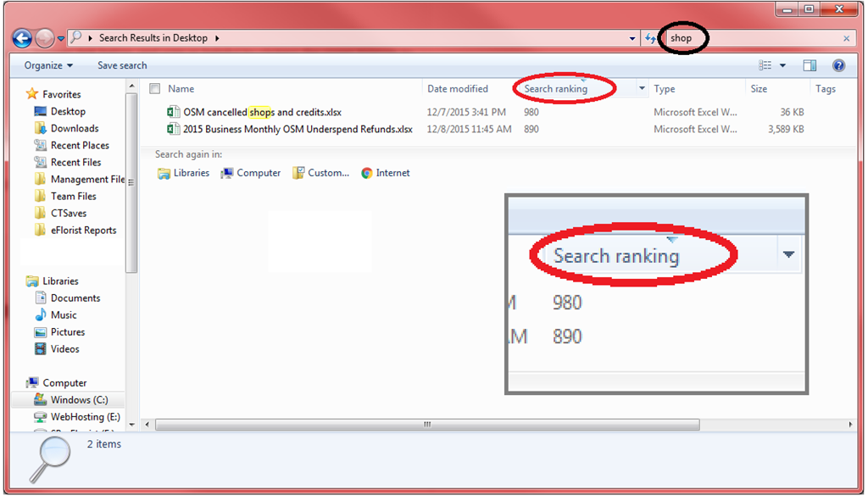This screenshot has width=868, height=501.
Task: Click the horizontal scrollbar thumb
Action: (427, 425)
